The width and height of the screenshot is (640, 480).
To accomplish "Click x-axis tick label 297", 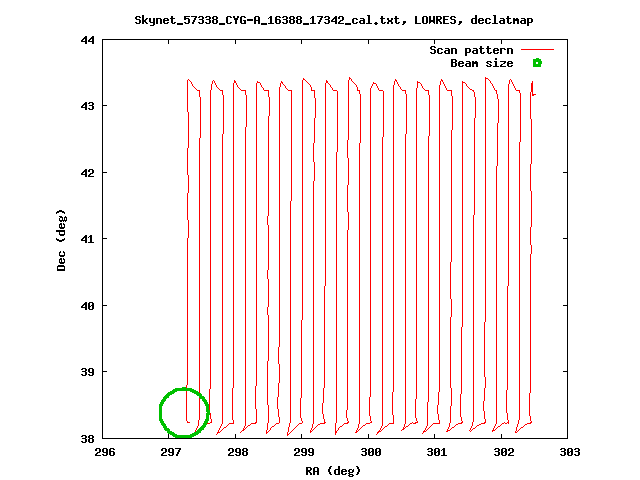I will [171, 452].
